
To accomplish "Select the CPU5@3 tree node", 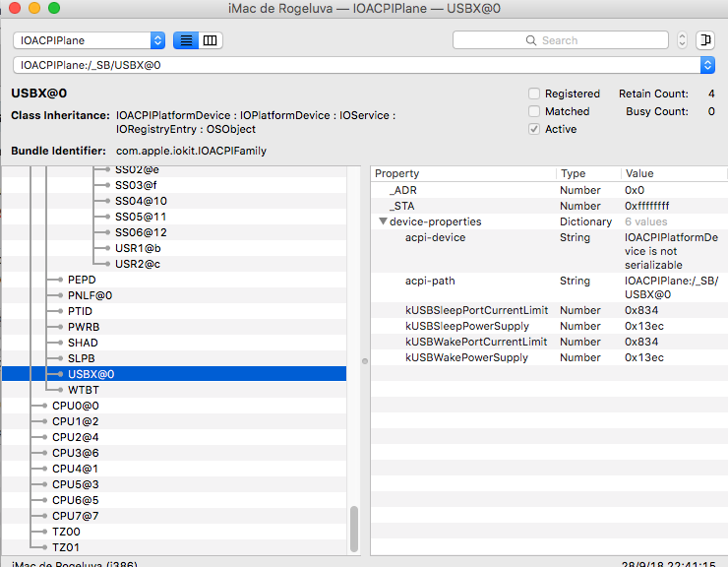I will point(75,484).
